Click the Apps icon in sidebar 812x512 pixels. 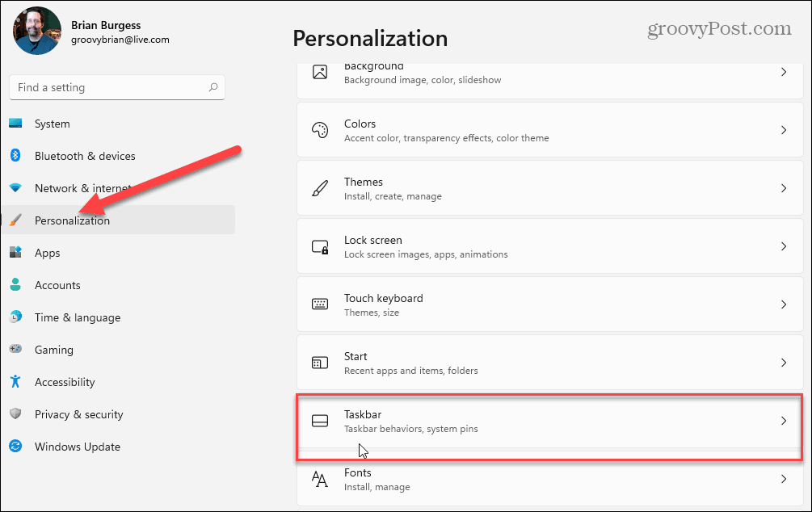(x=15, y=252)
